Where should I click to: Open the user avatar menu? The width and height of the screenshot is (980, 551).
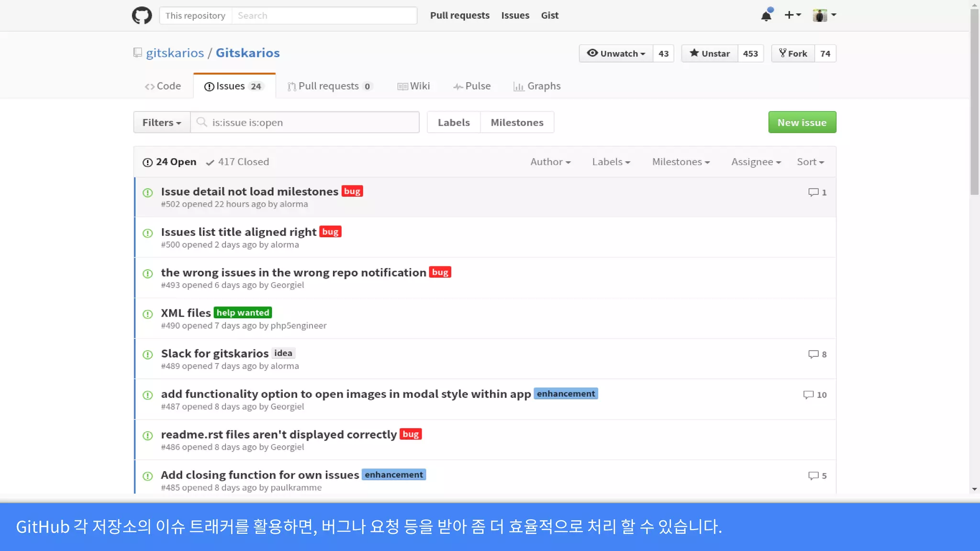824,15
